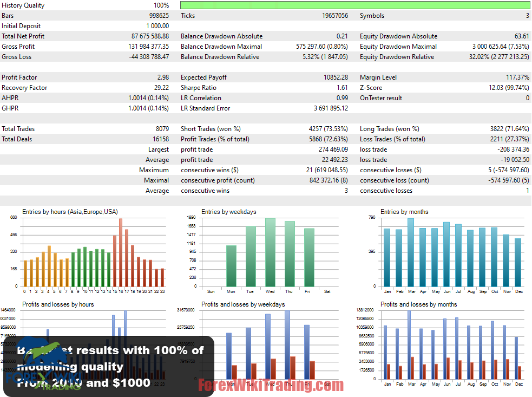Click the Wed bar in Entries by weekdays
This screenshot has height=397, width=532.
[270, 252]
